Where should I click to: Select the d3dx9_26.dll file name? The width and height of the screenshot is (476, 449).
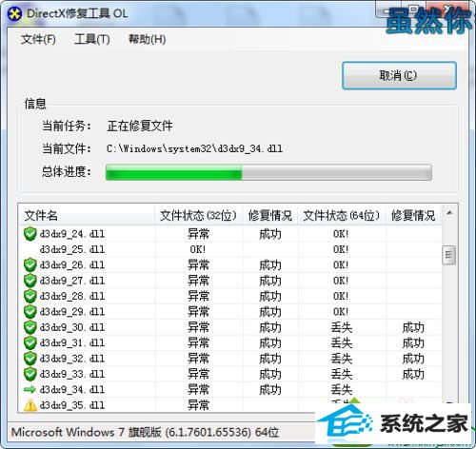pyautogui.click(x=72, y=265)
